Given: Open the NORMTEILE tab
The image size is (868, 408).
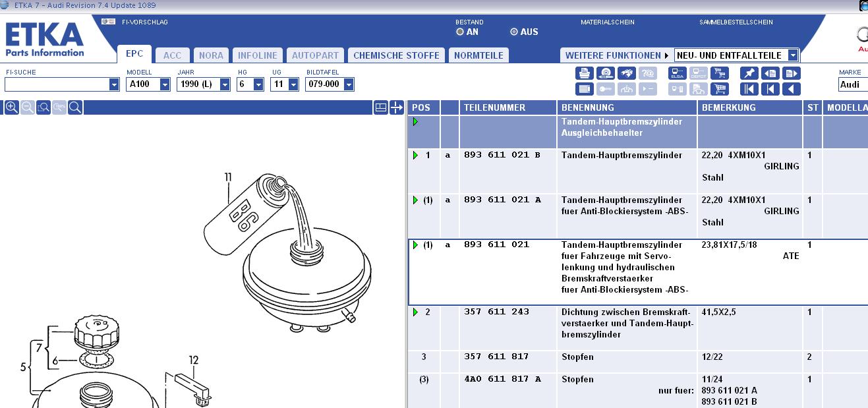Looking at the screenshot, I should click(478, 55).
